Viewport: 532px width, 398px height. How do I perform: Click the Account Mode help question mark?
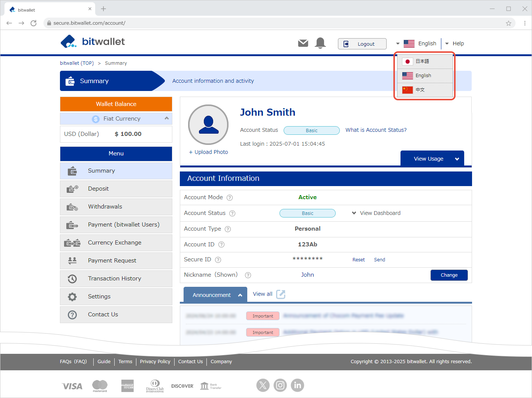(x=230, y=198)
